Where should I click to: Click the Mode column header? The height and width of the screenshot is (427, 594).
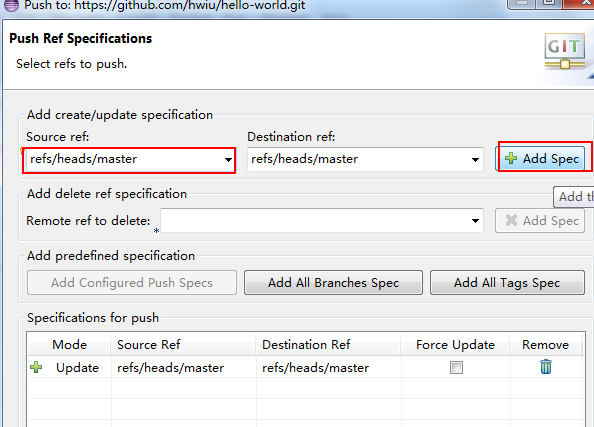69,344
